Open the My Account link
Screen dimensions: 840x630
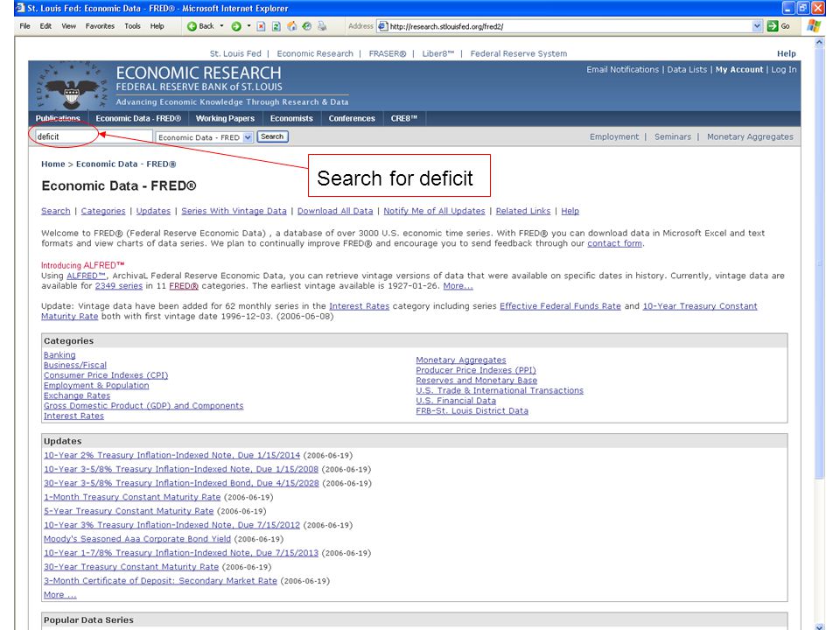point(739,70)
